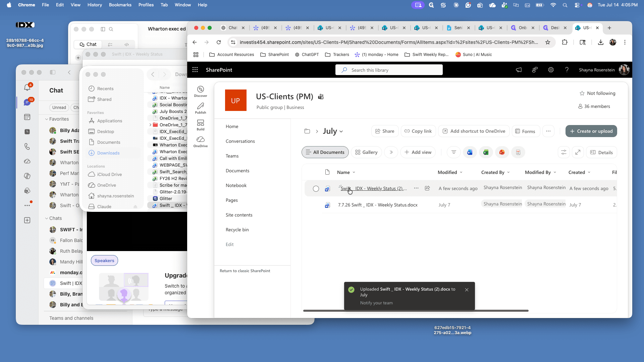644x362 pixels.
Task: Open Conversations in SharePoint site navigation
Action: (240, 141)
